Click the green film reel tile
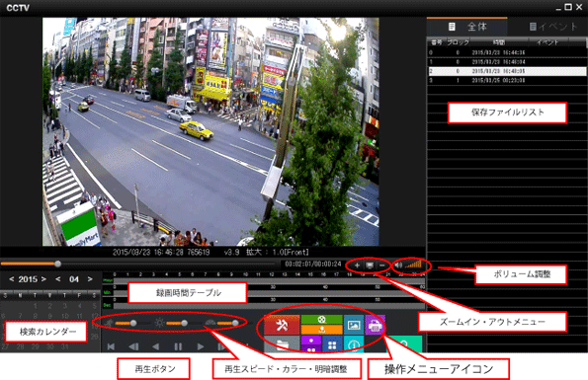Image resolution: width=588 pixels, height=380 pixels. [321, 319]
